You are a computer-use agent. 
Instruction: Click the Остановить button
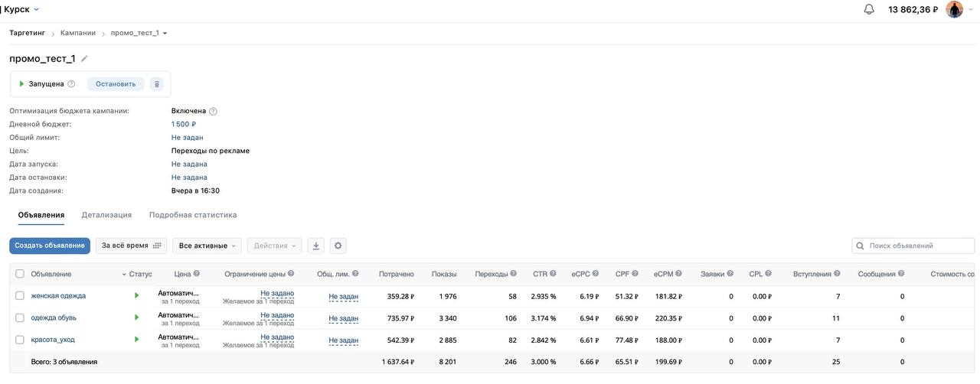[x=116, y=84]
